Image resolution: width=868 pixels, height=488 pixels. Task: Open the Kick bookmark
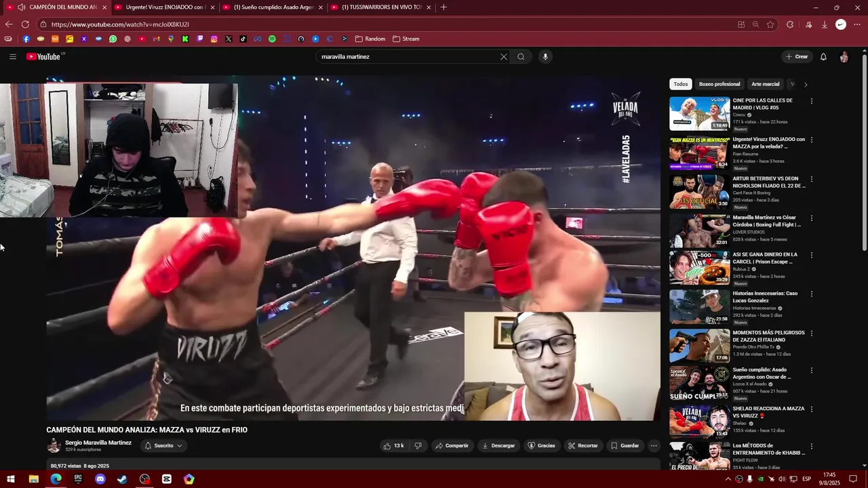(185, 39)
